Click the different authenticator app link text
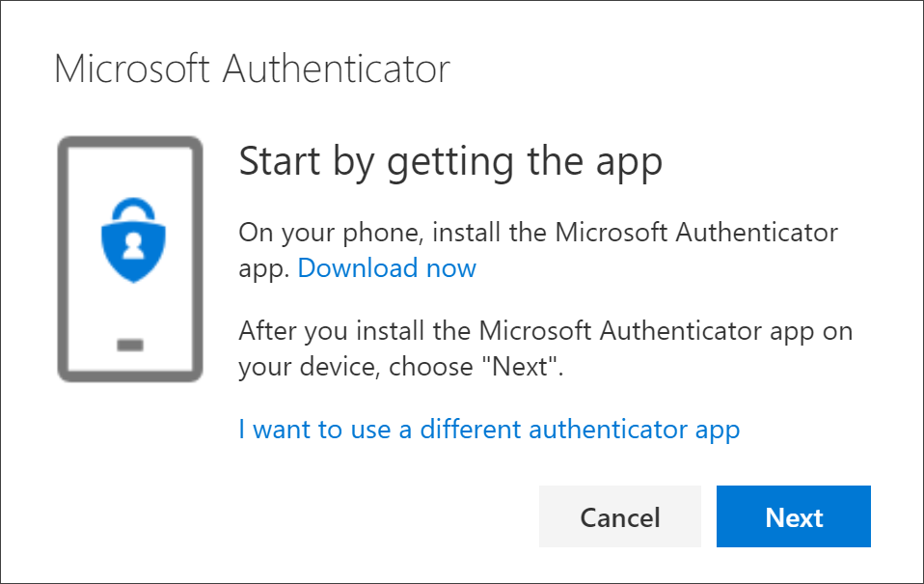The height and width of the screenshot is (584, 924). tap(489, 429)
